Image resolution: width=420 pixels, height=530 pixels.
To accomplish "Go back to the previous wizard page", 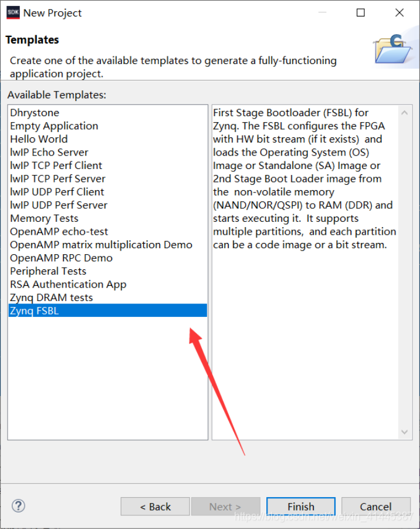I will [155, 507].
